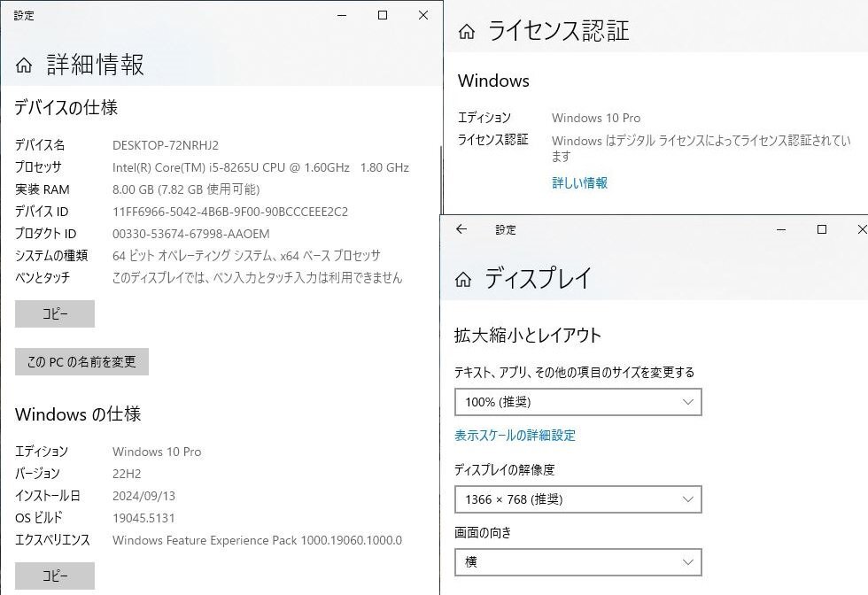The height and width of the screenshot is (595, 868).
Task: Click the home icon beside ライセンス認証
Action: click(467, 32)
